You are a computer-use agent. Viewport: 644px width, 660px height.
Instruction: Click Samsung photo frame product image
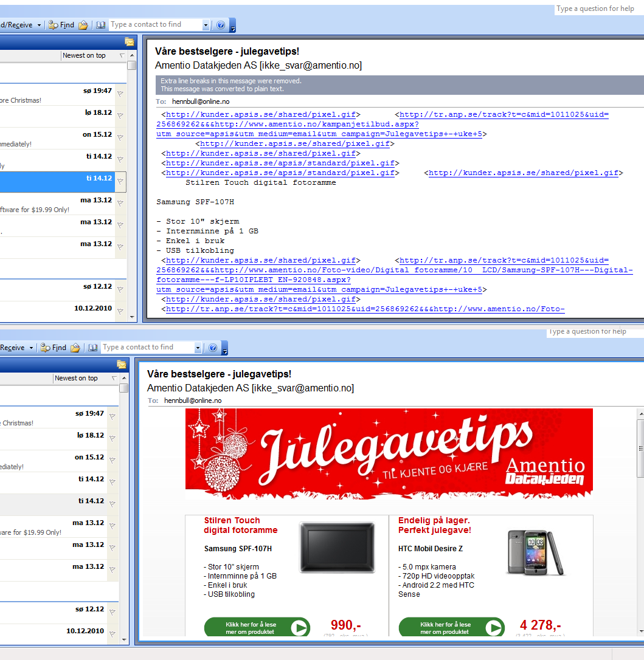pyautogui.click(x=337, y=547)
